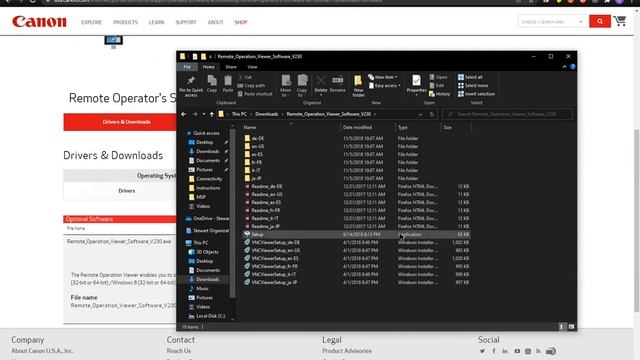Image resolution: width=640 pixels, height=360 pixels.
Task: Open the Easy access dropdown
Action: pos(384,86)
